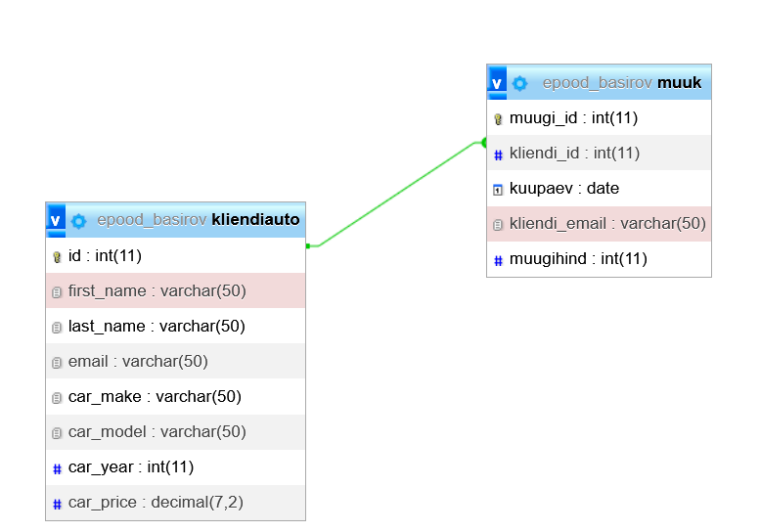Select the car_make varchar(50) column row
Viewport: 760px width, 532px height.
[155, 397]
